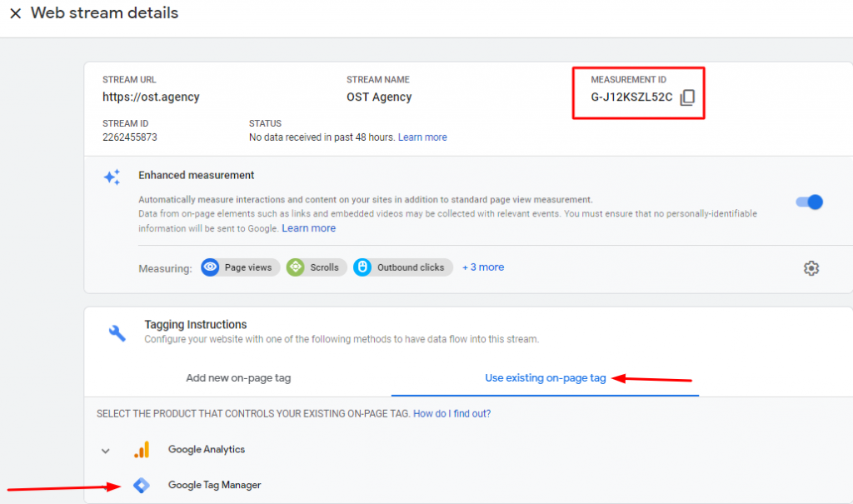Switch to Add new on-page tag tab
This screenshot has width=853, height=504.
click(x=238, y=378)
